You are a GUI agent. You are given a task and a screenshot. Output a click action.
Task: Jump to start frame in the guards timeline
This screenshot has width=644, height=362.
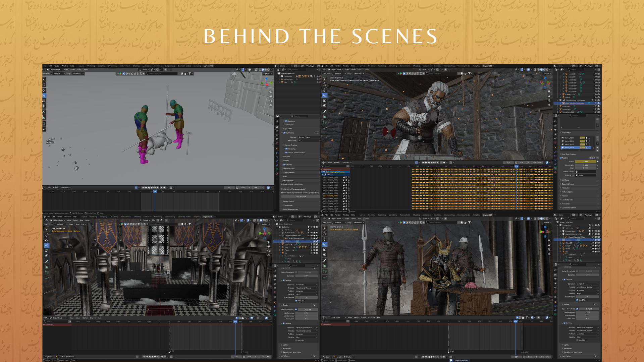(x=143, y=188)
